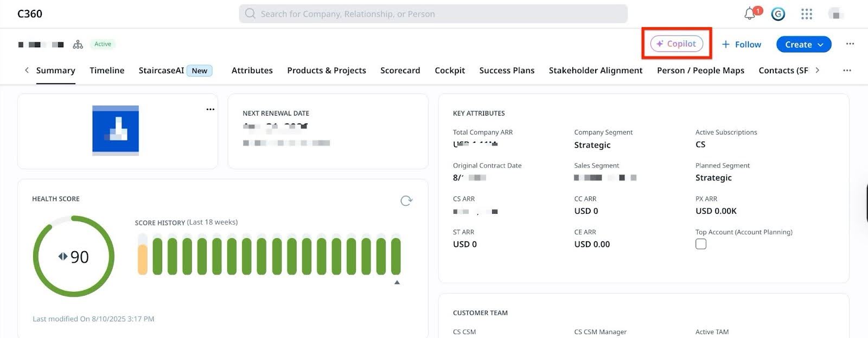This screenshot has height=338, width=868.
Task: Click the company hierarchy icon
Action: point(78,44)
